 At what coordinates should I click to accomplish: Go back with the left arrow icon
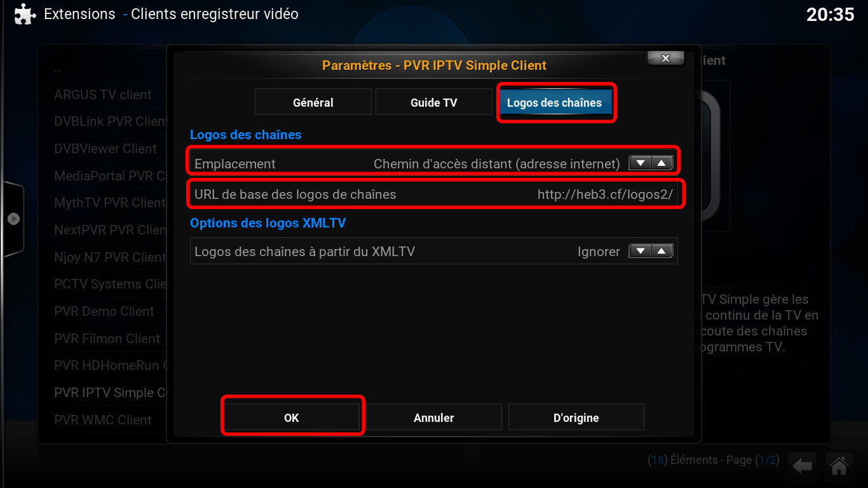(x=802, y=466)
